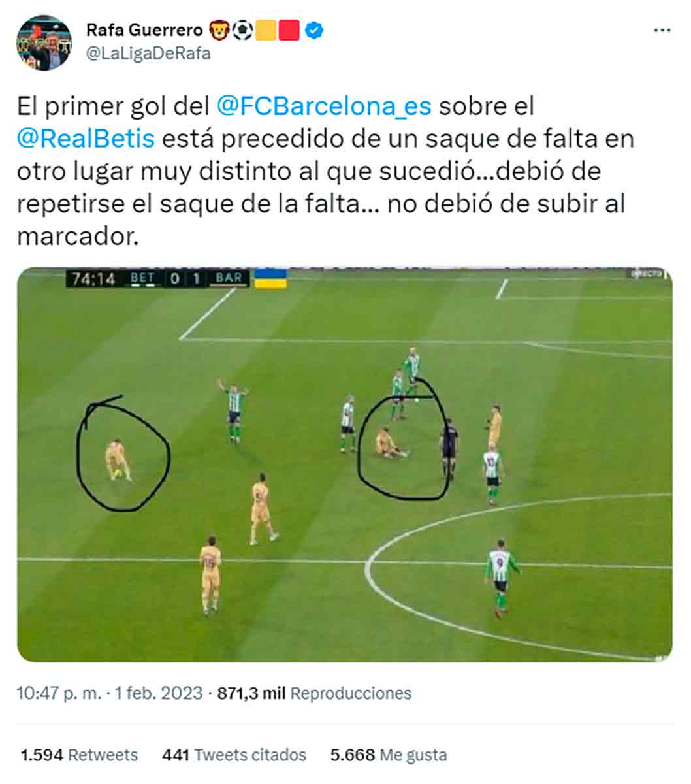
Task: Click the yellow square emoji in name
Action: click(x=266, y=30)
